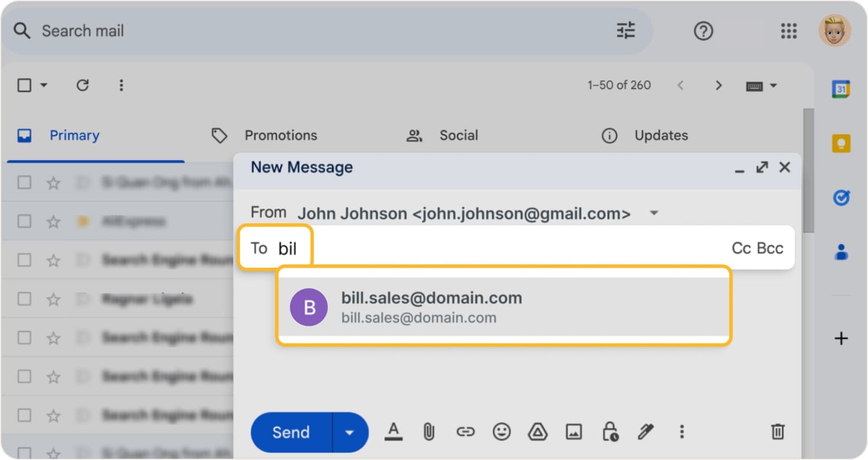Select all emails with the header checkbox
Screen dimensions: 868x460
(x=24, y=85)
